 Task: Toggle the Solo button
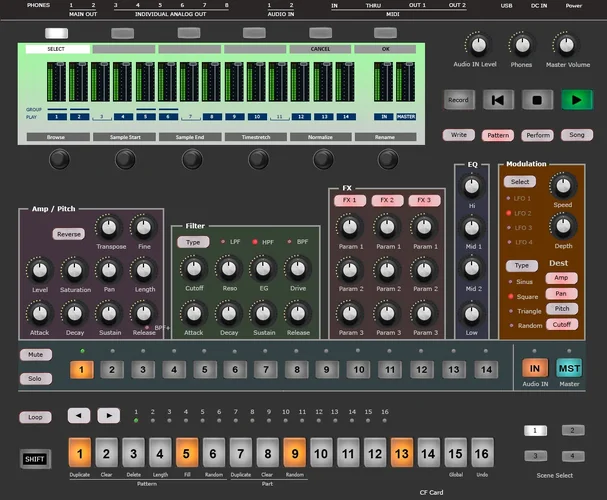click(36, 378)
